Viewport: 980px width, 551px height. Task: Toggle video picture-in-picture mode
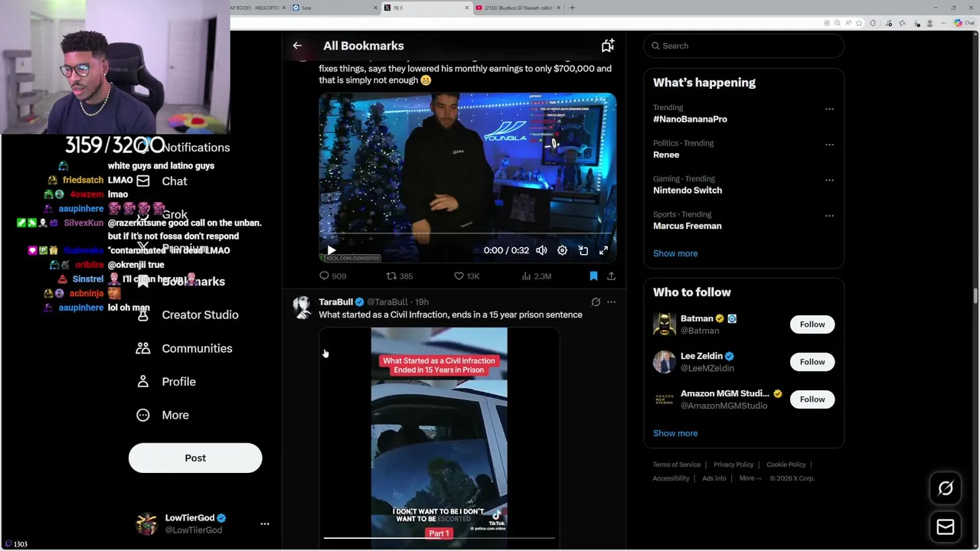coord(583,250)
